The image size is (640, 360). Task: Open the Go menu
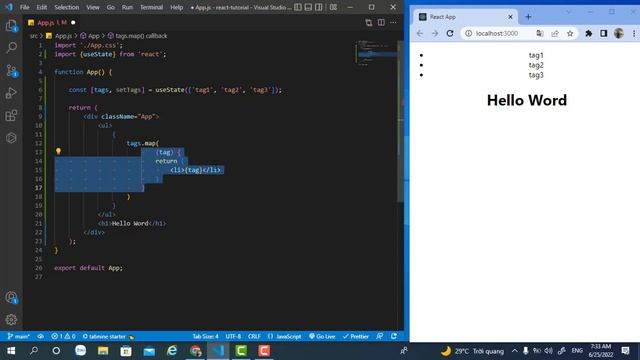[111, 7]
